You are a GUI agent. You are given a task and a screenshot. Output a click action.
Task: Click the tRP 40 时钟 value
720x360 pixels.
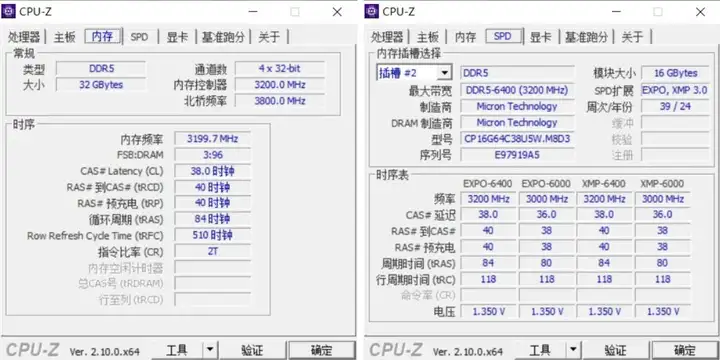tap(212, 203)
